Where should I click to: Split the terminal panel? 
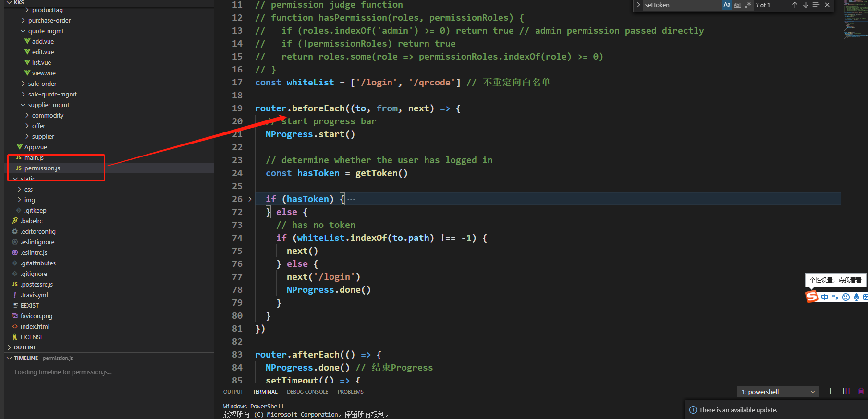point(846,391)
